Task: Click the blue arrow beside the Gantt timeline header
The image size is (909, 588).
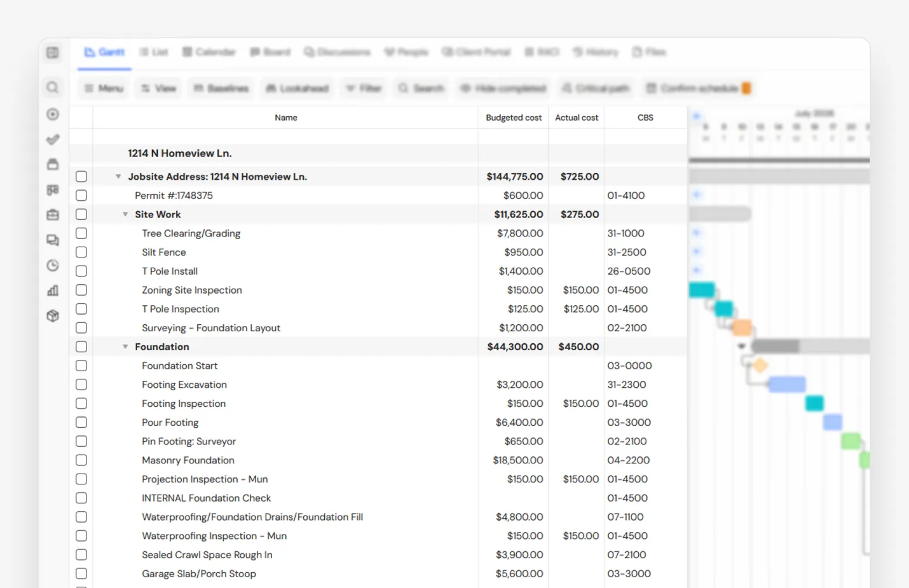Action: [697, 116]
